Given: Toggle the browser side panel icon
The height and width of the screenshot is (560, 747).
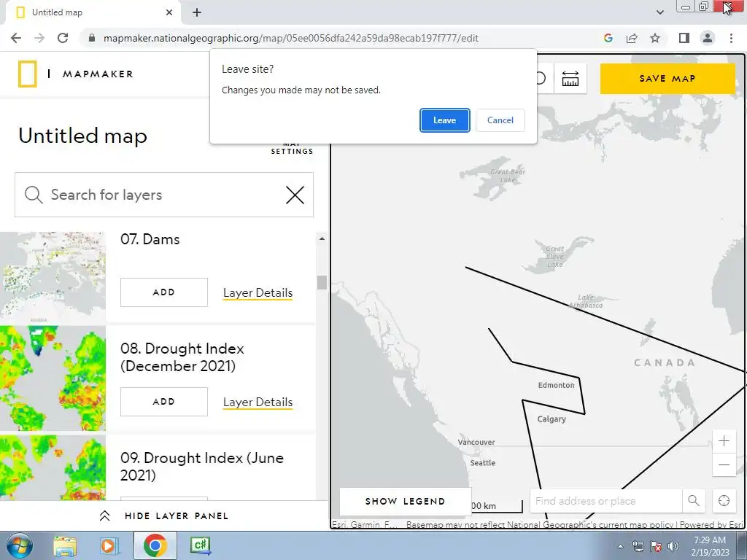Looking at the screenshot, I should click(684, 38).
